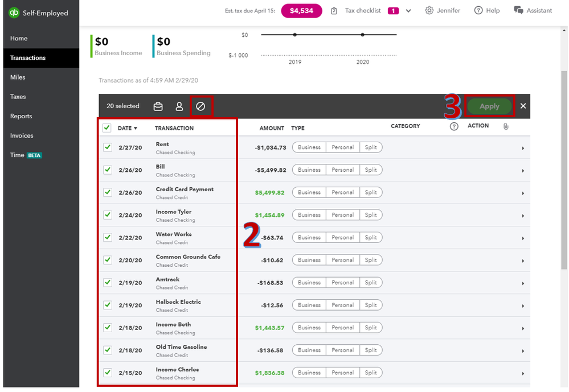Click the CATEGORY column header

[x=406, y=126]
